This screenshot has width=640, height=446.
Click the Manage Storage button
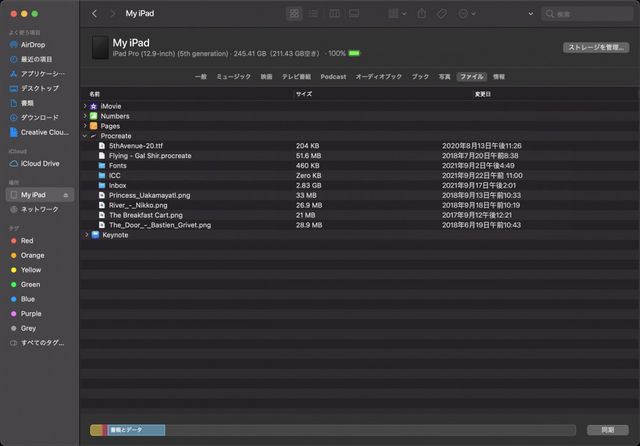click(596, 47)
